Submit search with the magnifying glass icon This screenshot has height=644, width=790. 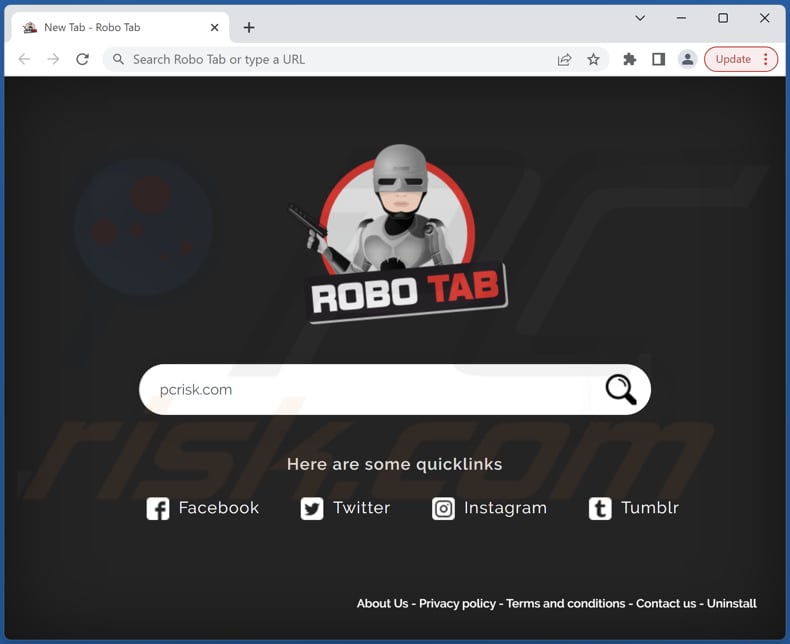point(621,390)
